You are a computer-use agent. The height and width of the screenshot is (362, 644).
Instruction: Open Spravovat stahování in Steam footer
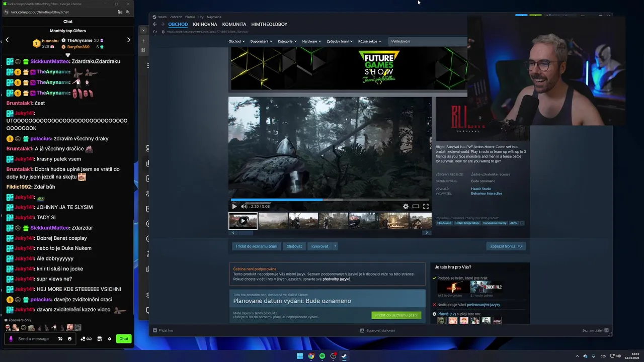[378, 330]
